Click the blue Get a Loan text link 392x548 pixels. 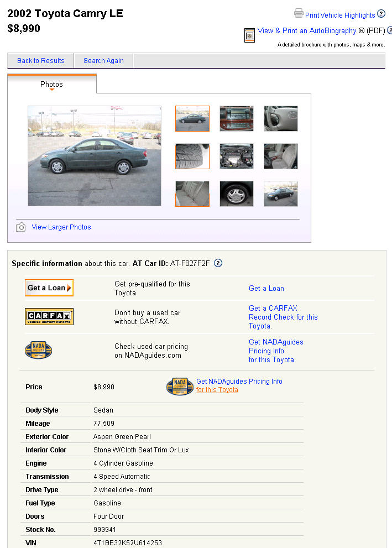click(x=266, y=288)
